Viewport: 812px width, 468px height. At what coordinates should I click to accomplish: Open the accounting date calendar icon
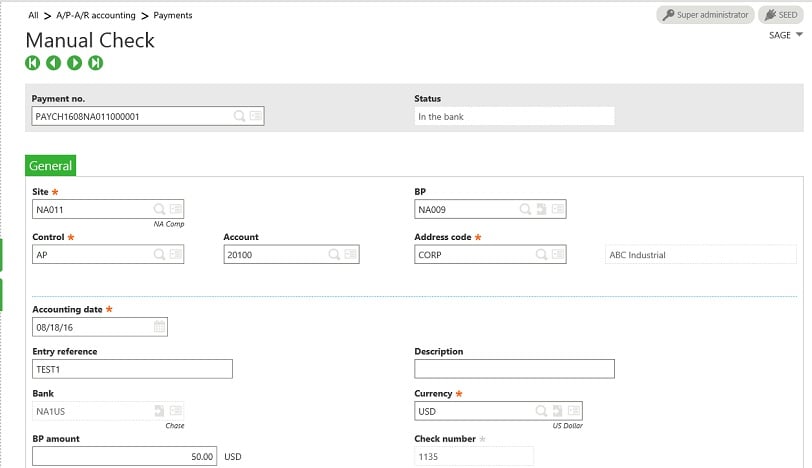[x=159, y=327]
